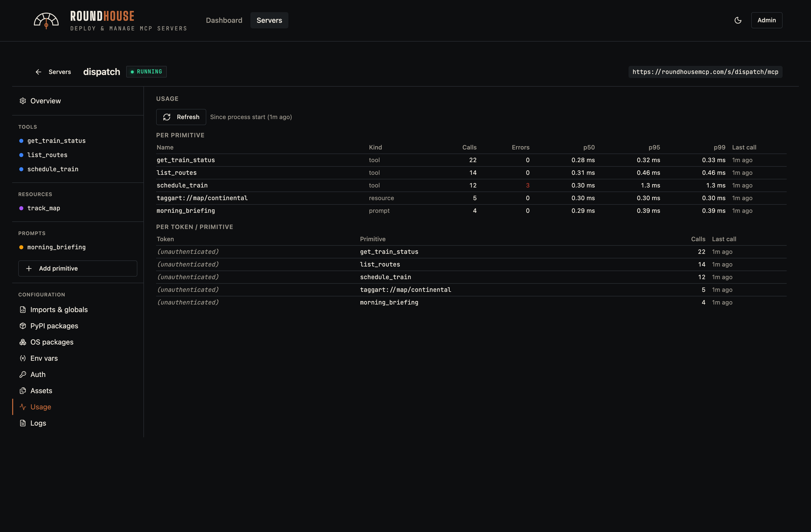Viewport: 811px width, 532px height.
Task: Click the Refresh button
Action: click(181, 117)
